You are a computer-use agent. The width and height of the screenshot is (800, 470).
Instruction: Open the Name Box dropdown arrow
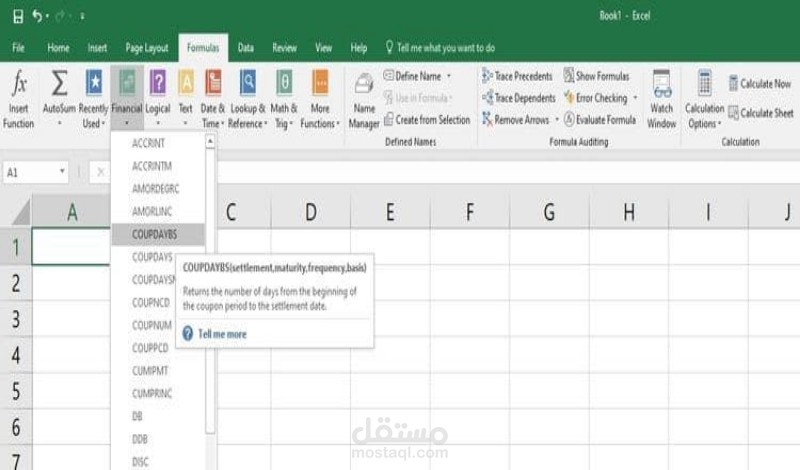62,171
